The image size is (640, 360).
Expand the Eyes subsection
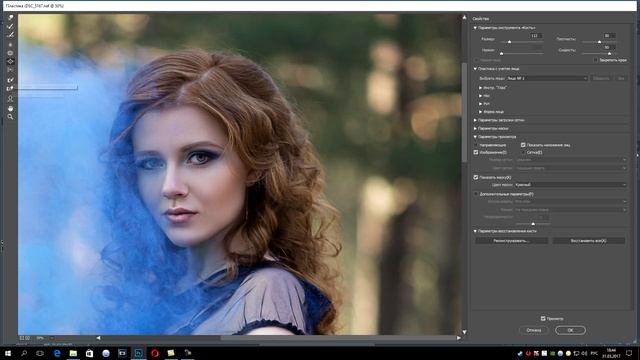pyautogui.click(x=480, y=88)
